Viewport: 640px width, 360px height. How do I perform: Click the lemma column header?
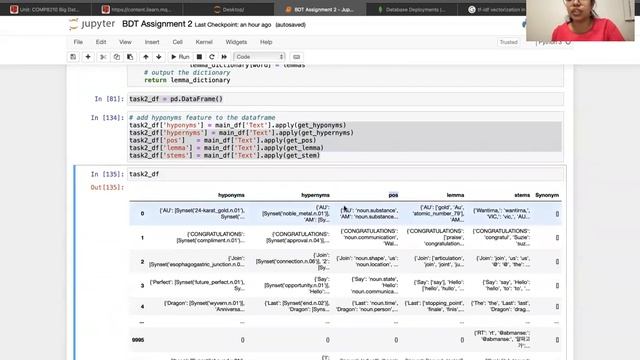(x=455, y=195)
